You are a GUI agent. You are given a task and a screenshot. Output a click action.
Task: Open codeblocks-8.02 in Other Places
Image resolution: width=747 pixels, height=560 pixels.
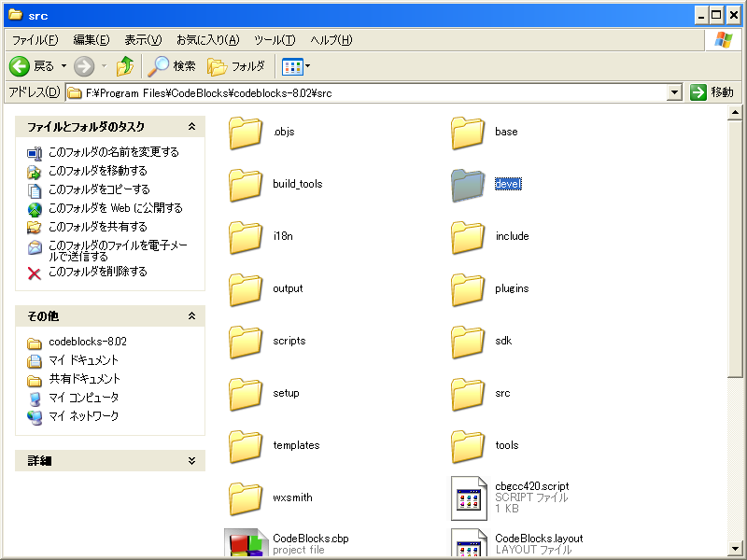coord(88,342)
